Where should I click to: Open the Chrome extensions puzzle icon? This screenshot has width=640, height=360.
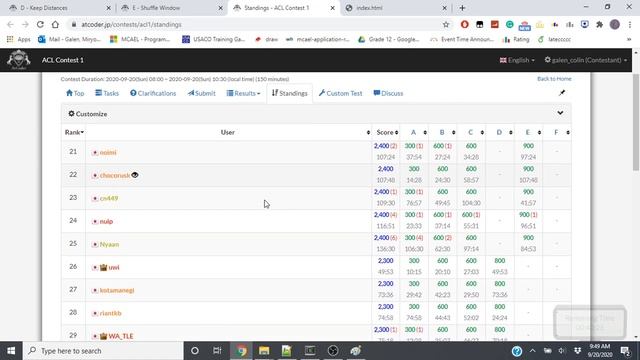pyautogui.click(x=600, y=24)
